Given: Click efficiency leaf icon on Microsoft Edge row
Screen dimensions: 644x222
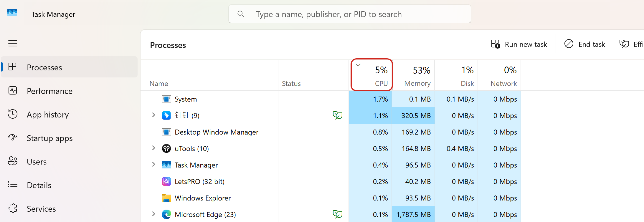Looking at the screenshot, I should [x=337, y=214].
